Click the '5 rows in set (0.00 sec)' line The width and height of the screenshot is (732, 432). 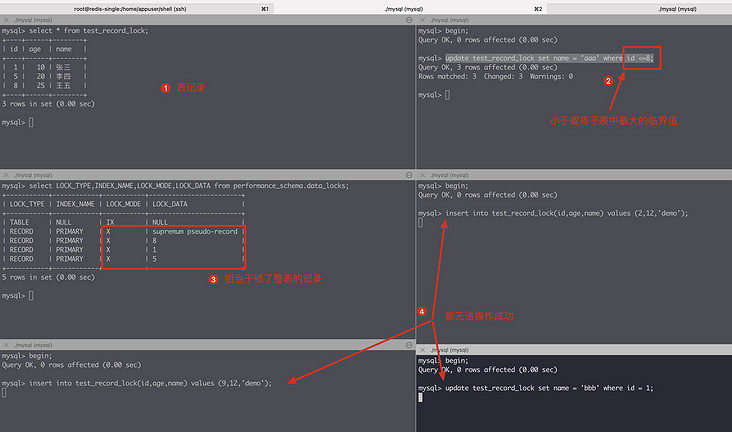pyautogui.click(x=48, y=277)
